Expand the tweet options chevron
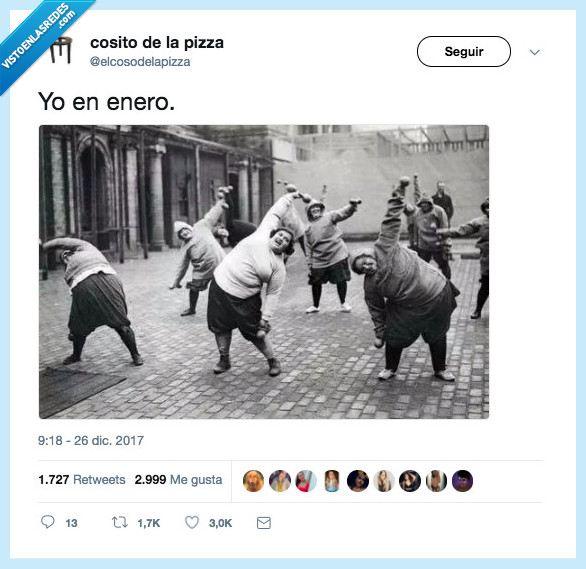The height and width of the screenshot is (569, 586). (x=535, y=52)
